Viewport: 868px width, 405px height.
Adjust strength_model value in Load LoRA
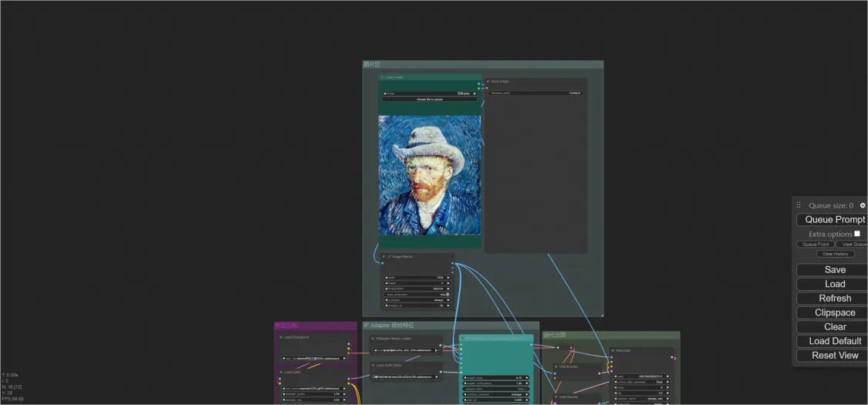(x=314, y=394)
